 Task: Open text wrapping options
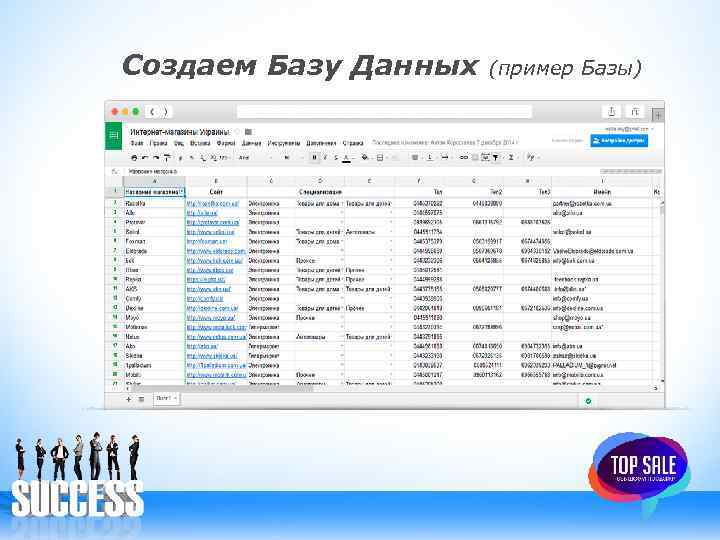point(445,158)
